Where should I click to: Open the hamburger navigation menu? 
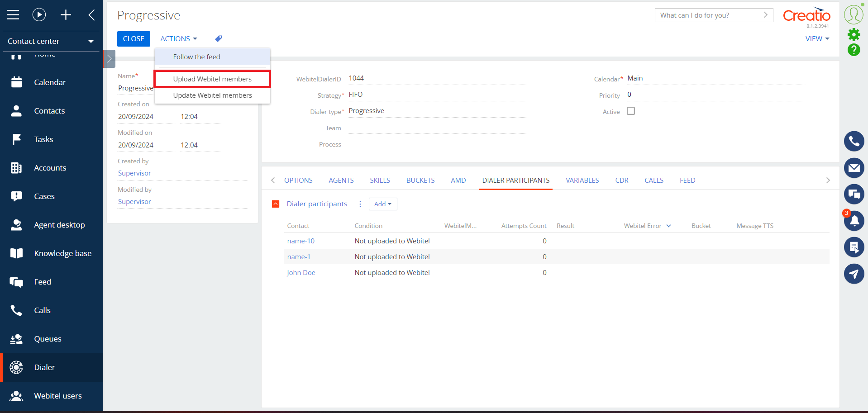point(13,15)
